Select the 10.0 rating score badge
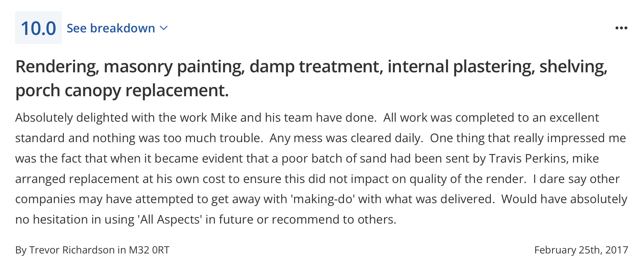This screenshot has width=644, height=272. click(x=38, y=28)
